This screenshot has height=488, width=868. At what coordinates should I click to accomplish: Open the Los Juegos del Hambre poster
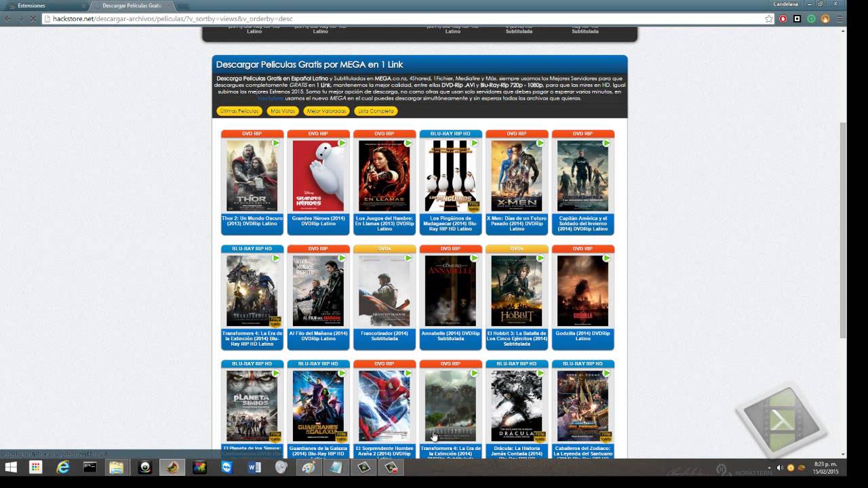pos(384,176)
